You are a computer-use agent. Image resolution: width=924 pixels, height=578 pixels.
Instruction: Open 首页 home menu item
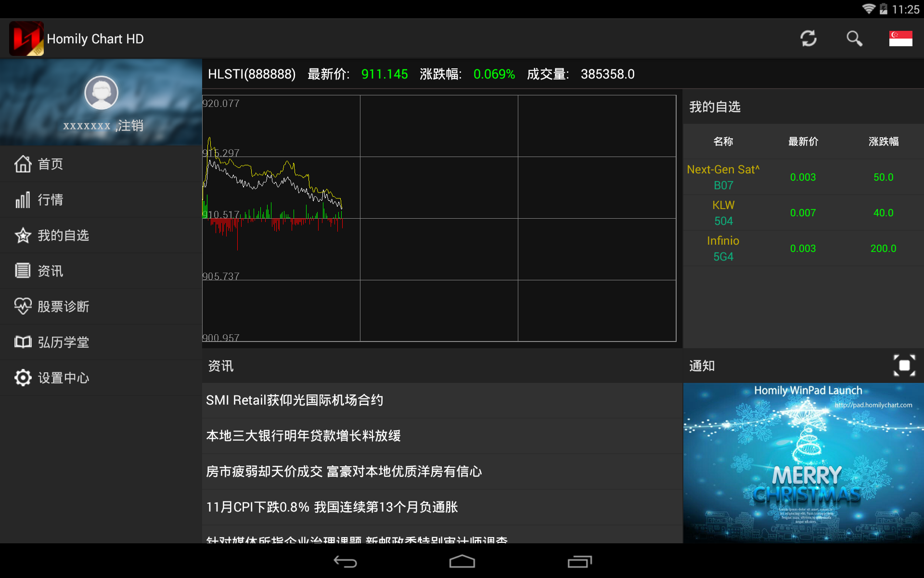click(x=101, y=164)
